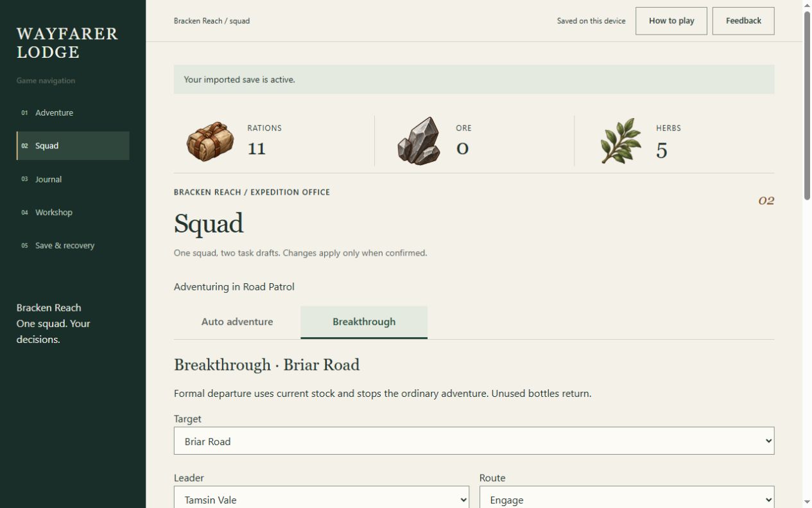Click the Feedback button
The image size is (812, 508).
pos(743,21)
